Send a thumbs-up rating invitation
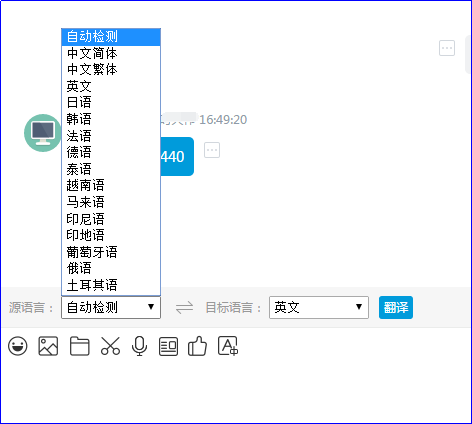The height and width of the screenshot is (424, 472). pos(197,346)
